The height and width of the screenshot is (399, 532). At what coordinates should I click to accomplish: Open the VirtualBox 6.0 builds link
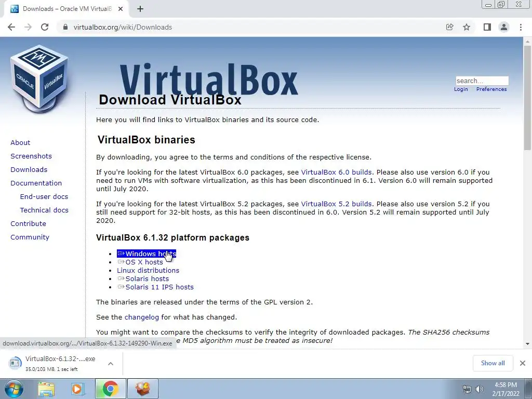tap(336, 172)
